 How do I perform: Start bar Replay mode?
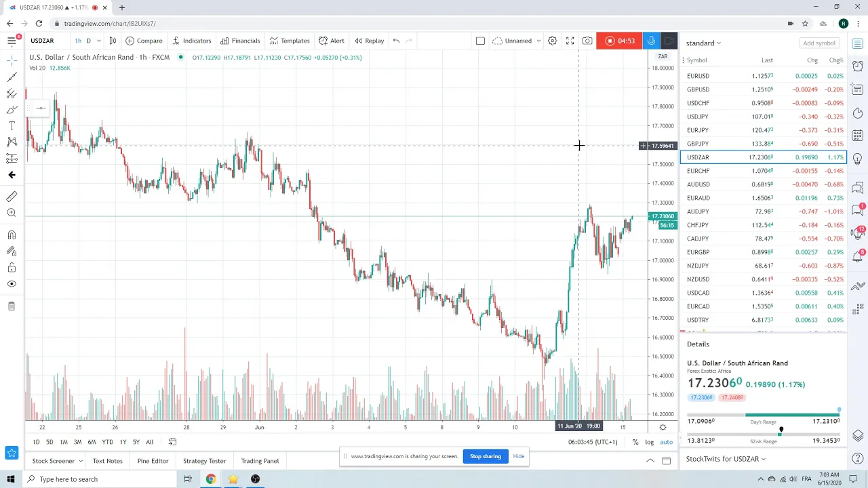pos(369,41)
